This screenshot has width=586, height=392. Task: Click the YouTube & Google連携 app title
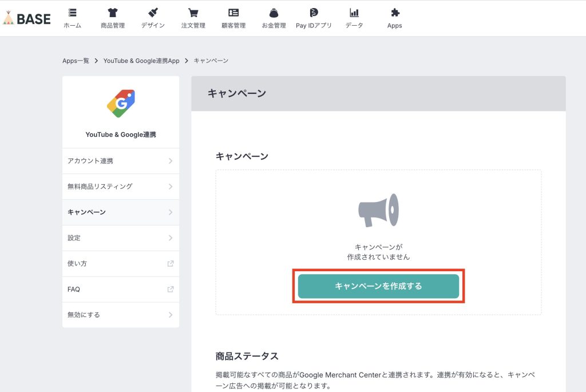(x=121, y=134)
